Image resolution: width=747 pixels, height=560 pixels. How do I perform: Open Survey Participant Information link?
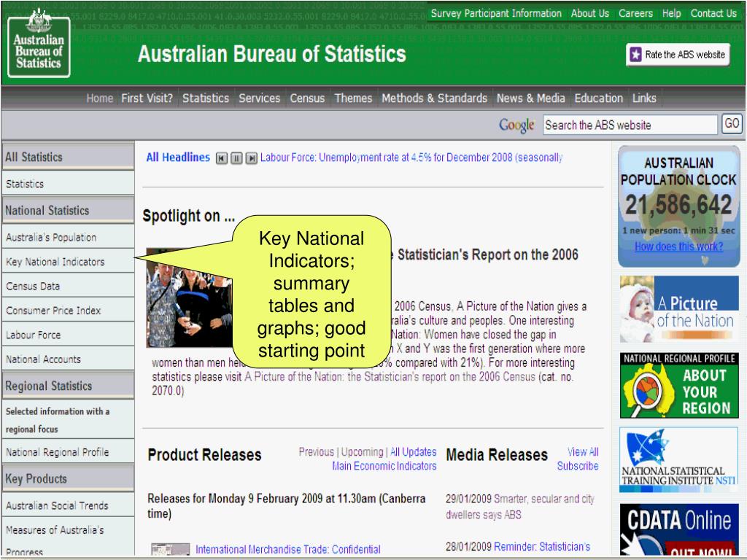(x=496, y=13)
